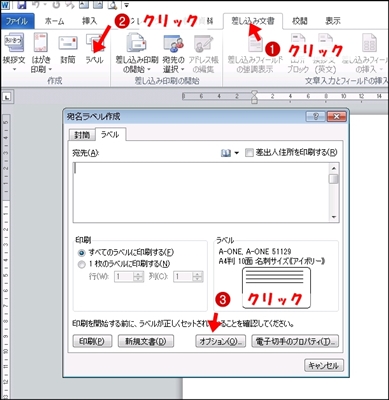Select すべてのラベルに印刷する radio option
Viewport: 389px width, 400px height.
click(x=81, y=253)
